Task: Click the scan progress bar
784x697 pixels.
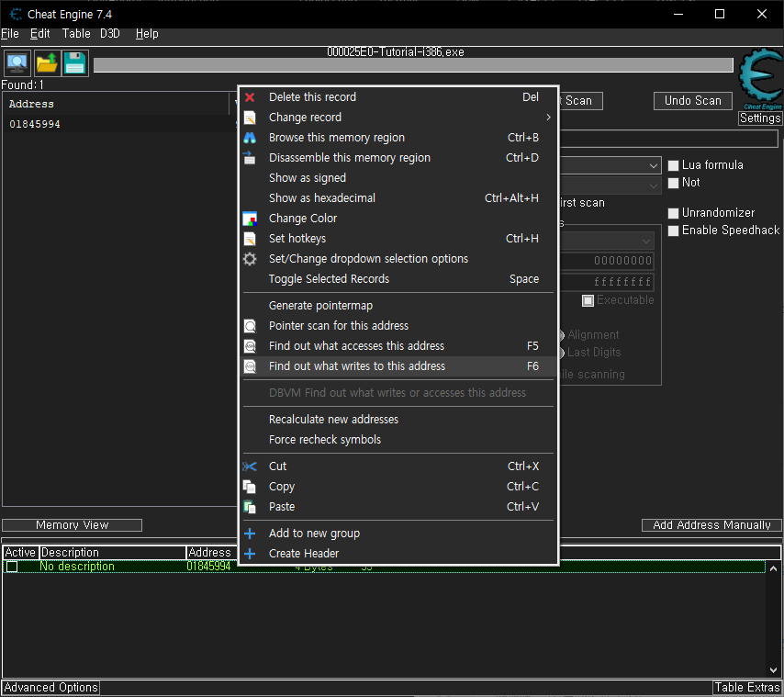Action: tap(413, 65)
